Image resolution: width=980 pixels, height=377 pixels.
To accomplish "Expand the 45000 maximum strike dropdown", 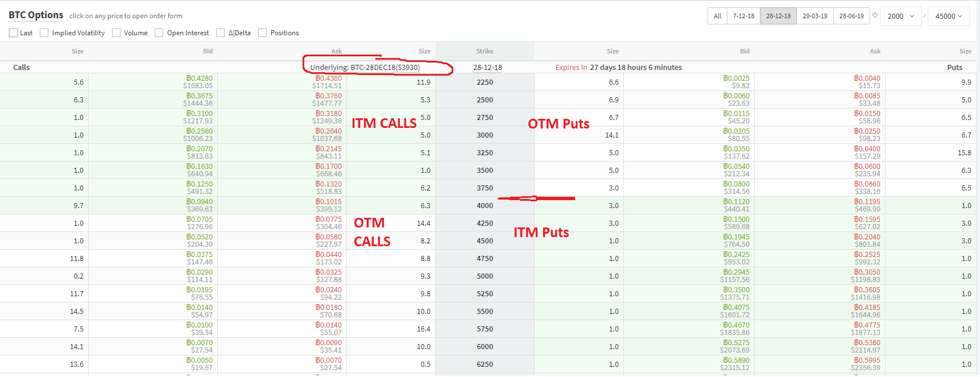I will pos(948,16).
